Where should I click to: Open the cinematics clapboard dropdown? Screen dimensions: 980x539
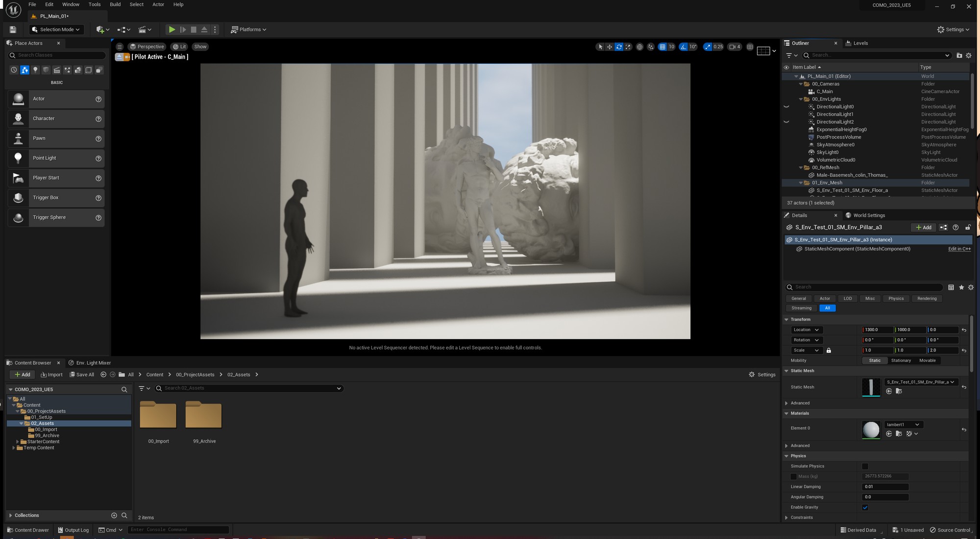point(145,29)
